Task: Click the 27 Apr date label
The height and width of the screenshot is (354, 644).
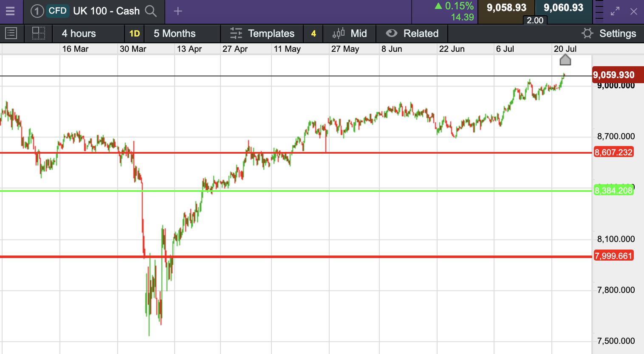Action: (235, 49)
